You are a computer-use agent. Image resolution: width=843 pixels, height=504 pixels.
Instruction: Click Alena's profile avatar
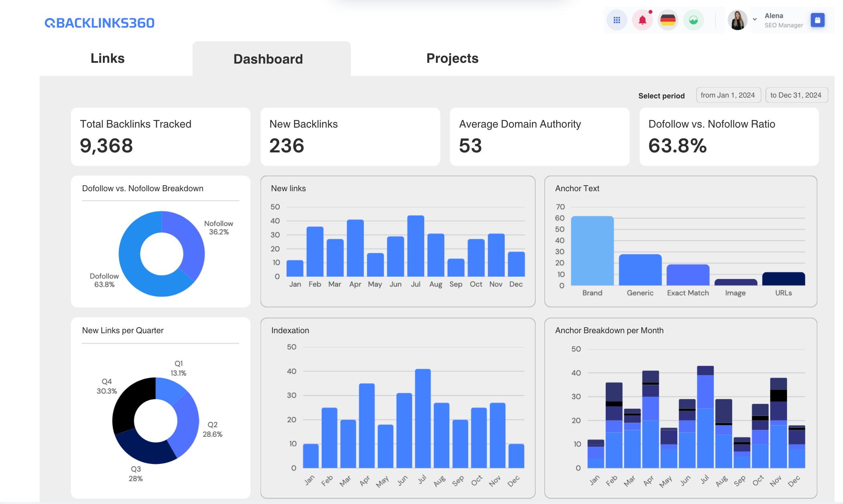(737, 20)
